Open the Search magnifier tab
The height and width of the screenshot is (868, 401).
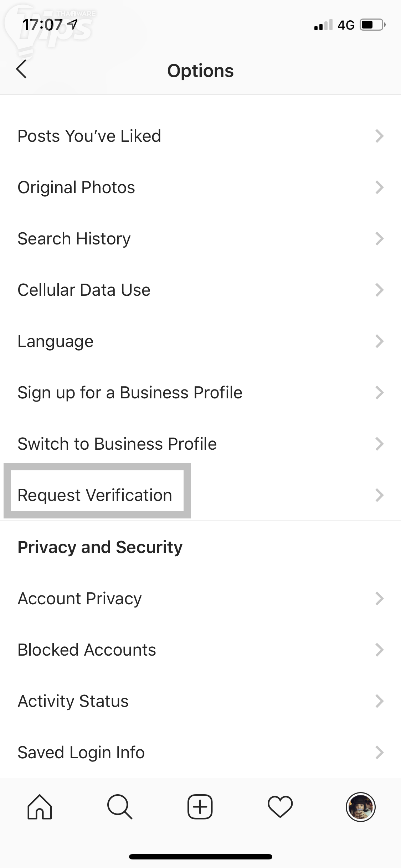[120, 807]
